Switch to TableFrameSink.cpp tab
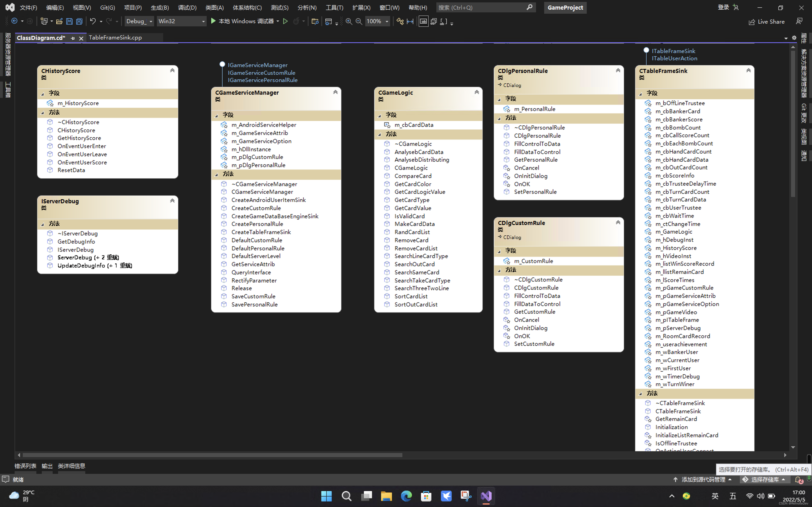Viewport: 812px width, 507px height. (x=115, y=38)
